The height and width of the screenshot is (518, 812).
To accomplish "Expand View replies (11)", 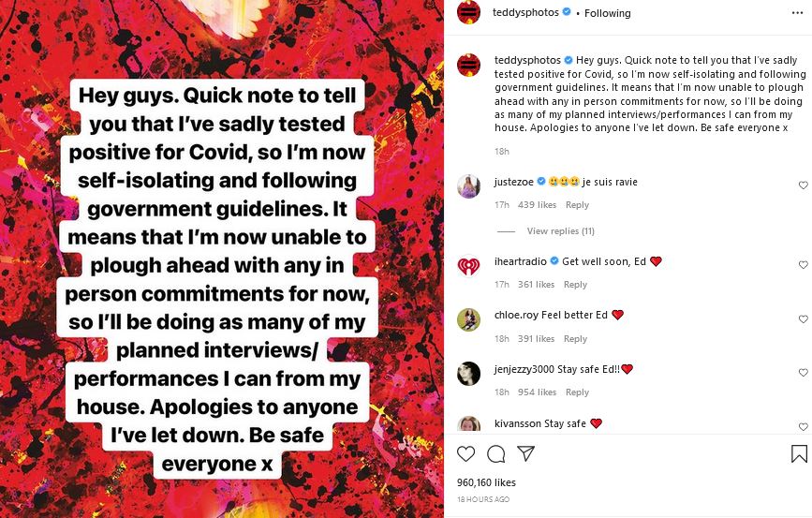I will [560, 230].
